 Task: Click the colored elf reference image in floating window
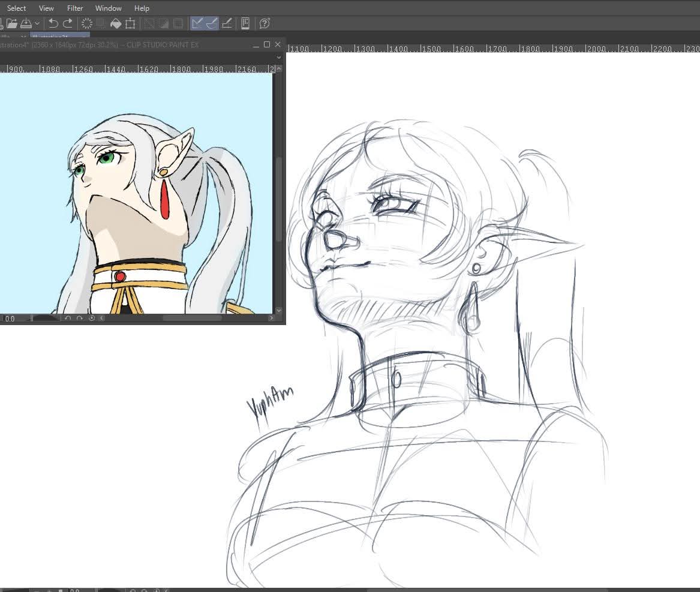[136, 193]
